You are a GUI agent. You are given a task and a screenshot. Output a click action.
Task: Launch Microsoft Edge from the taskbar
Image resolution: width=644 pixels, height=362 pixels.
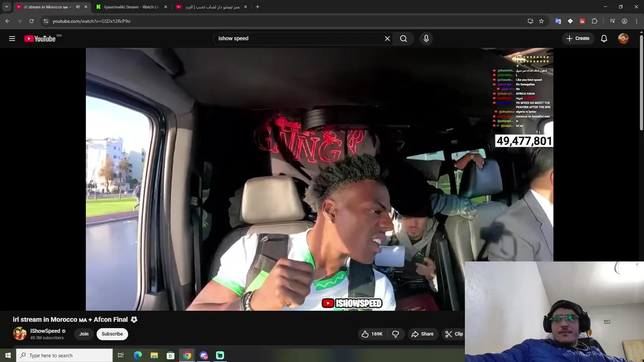click(138, 355)
